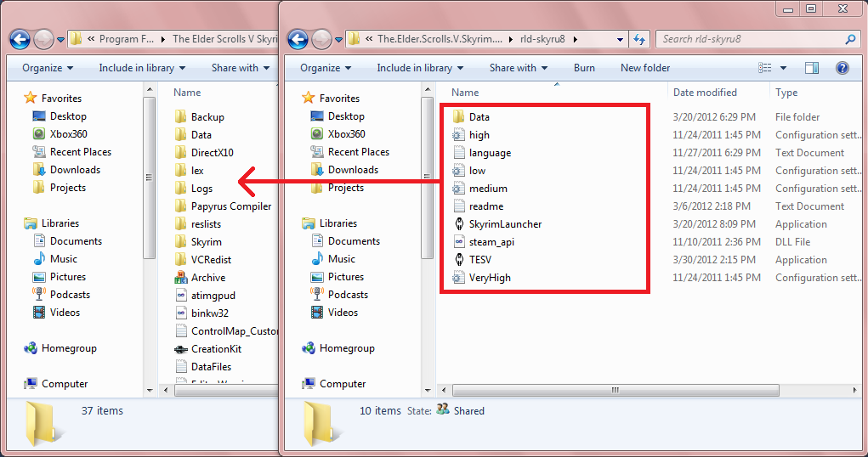Click the Program F... breadcrumb in left window
Viewport: 868px width, 457px height.
tap(126, 39)
